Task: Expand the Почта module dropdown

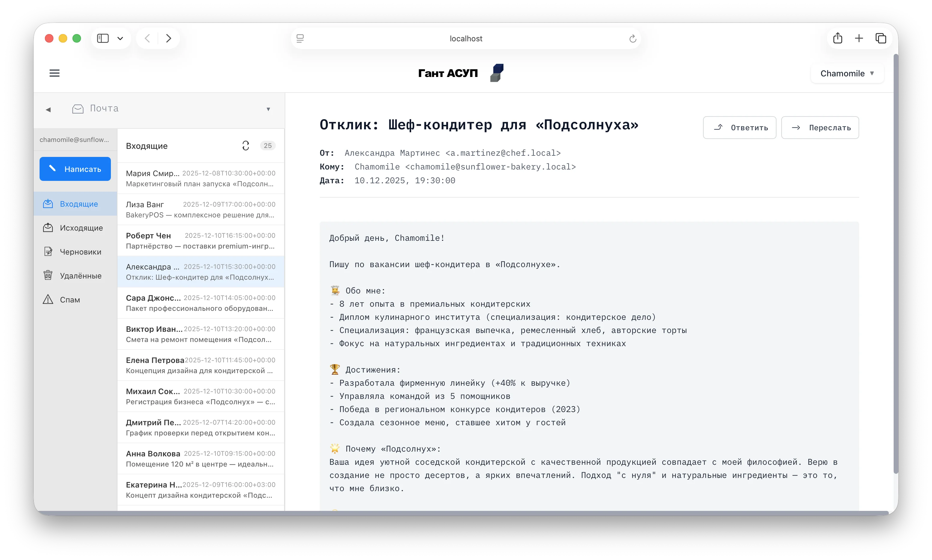Action: point(268,109)
